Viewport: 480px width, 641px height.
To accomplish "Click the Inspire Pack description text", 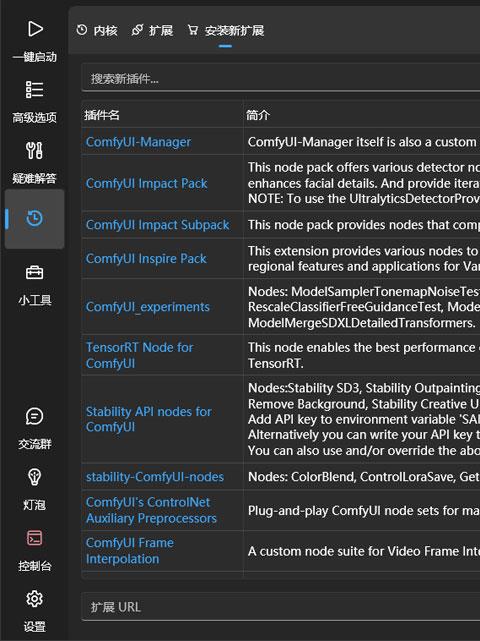I will pyautogui.click(x=364, y=258).
